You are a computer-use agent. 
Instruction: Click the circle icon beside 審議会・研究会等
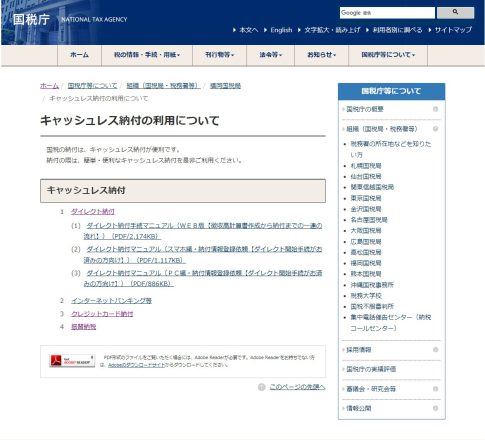pos(435,389)
